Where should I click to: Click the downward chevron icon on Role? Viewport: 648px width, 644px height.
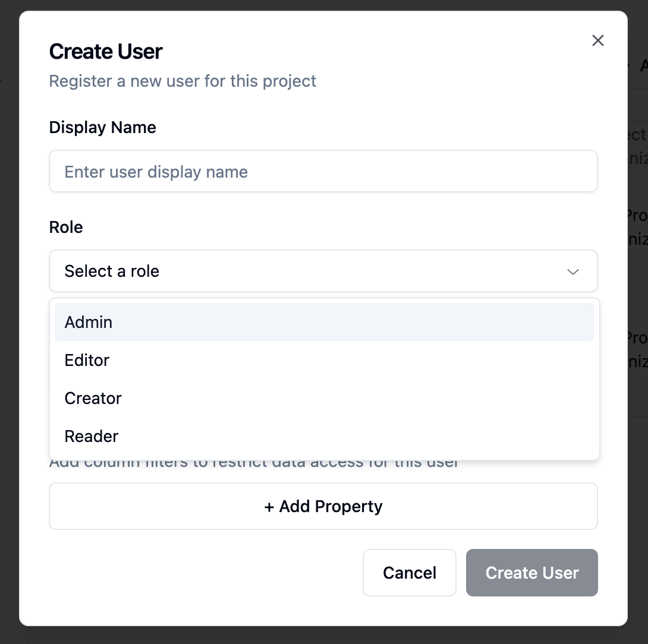pyautogui.click(x=572, y=272)
